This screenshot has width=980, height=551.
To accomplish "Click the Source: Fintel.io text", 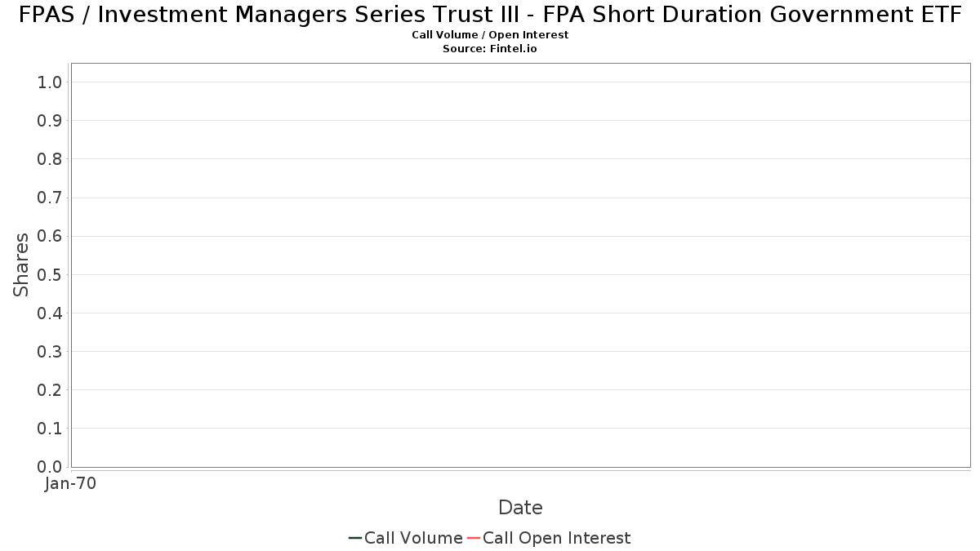I will coord(490,49).
